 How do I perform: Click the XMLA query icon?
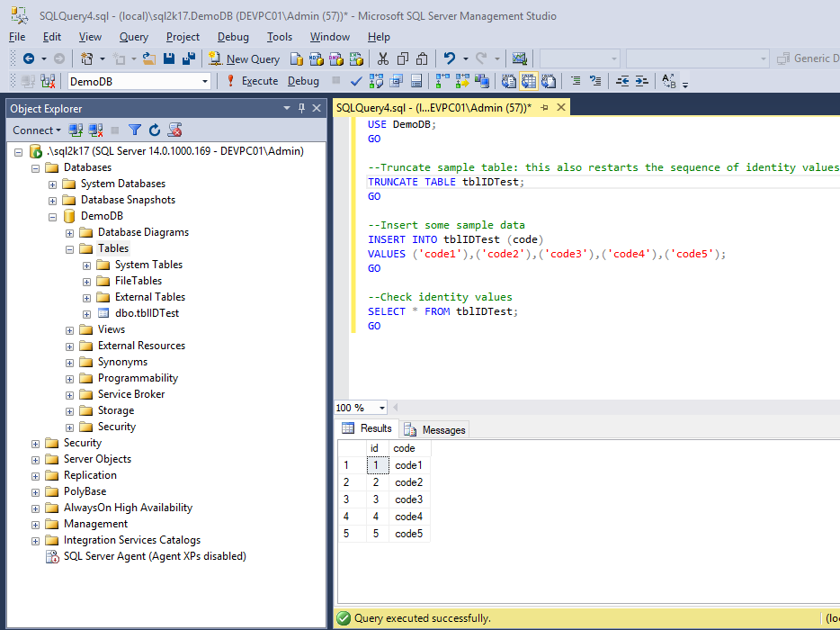(356, 59)
